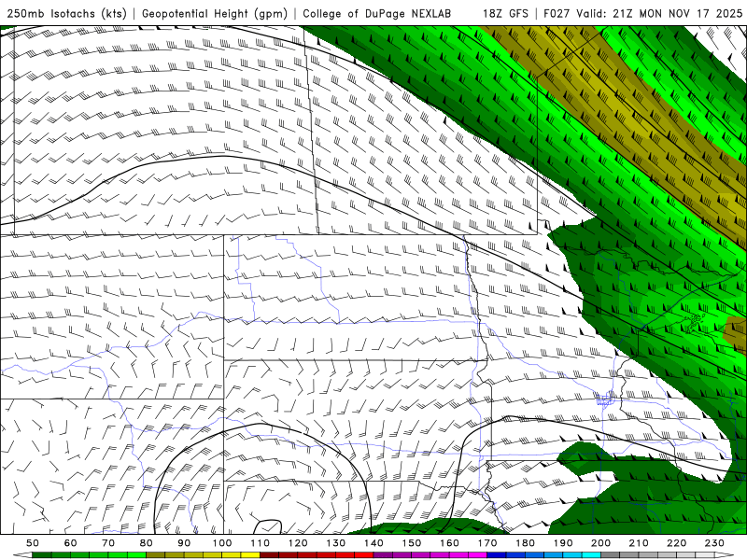747x560 pixels.
Task: Click the dark blue swatch right of 170
Action: (497, 555)
